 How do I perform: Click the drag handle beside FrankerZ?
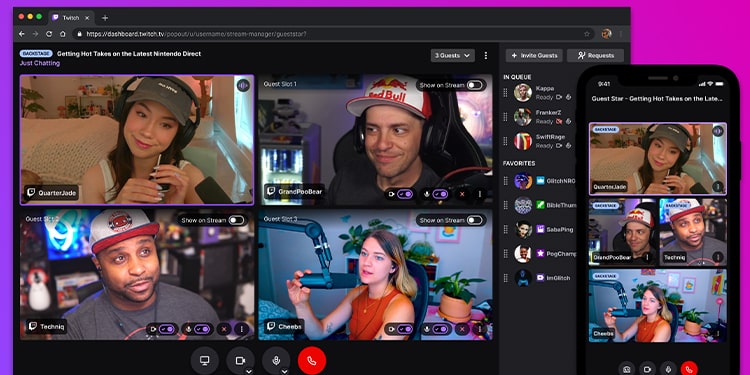506,117
